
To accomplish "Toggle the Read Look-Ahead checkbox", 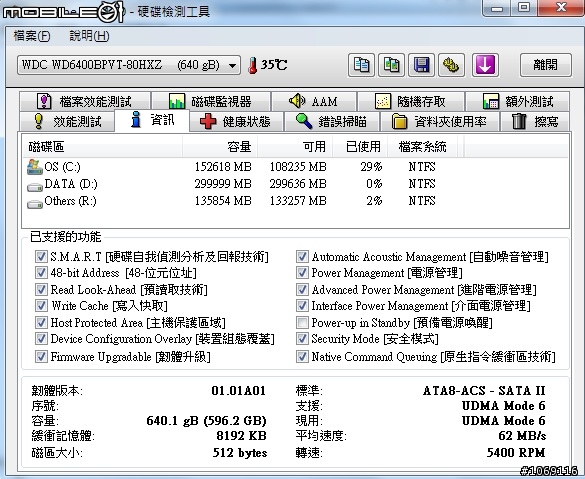I will [41, 289].
